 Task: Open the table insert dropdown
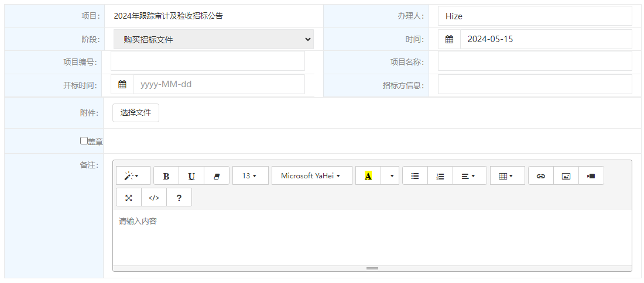(506, 176)
